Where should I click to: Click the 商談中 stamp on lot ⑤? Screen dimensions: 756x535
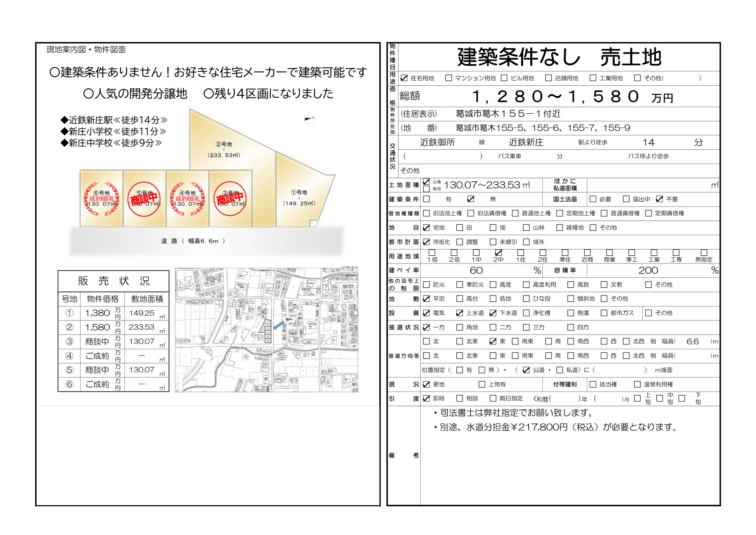pyautogui.click(x=145, y=200)
